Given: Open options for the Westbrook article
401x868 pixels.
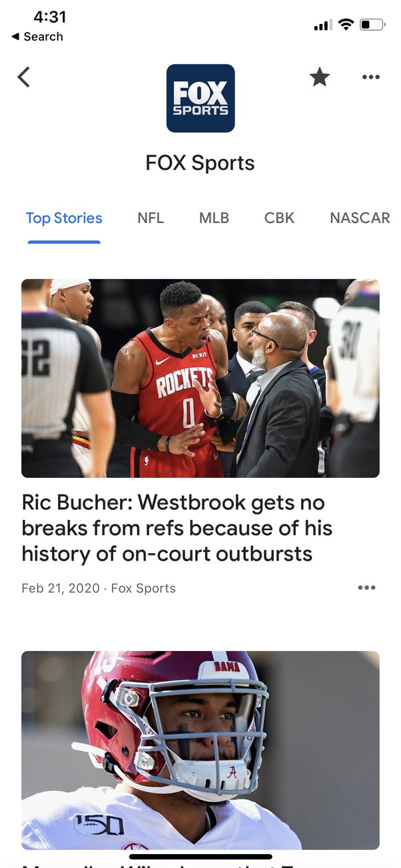Looking at the screenshot, I should 367,588.
